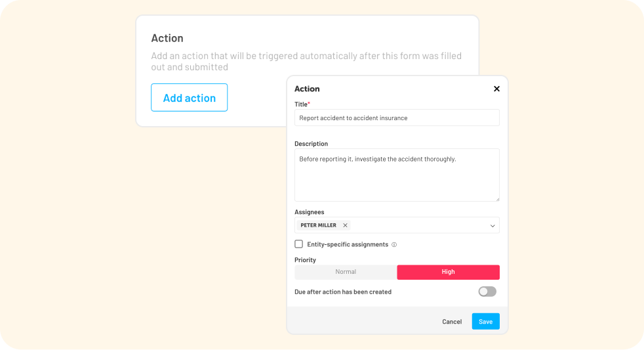
Task: Toggle the Due after action switch
Action: [487, 292]
